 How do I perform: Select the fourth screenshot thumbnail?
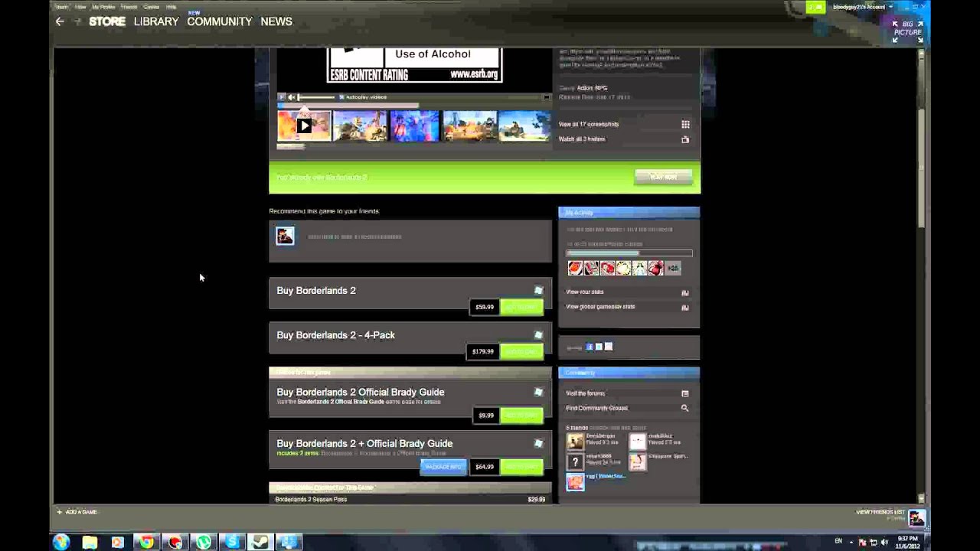[469, 126]
